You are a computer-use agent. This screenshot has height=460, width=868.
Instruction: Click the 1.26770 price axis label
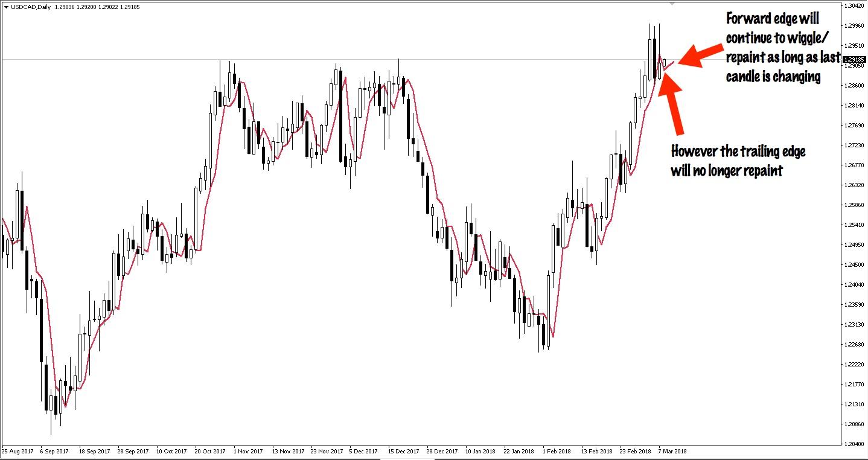click(855, 165)
